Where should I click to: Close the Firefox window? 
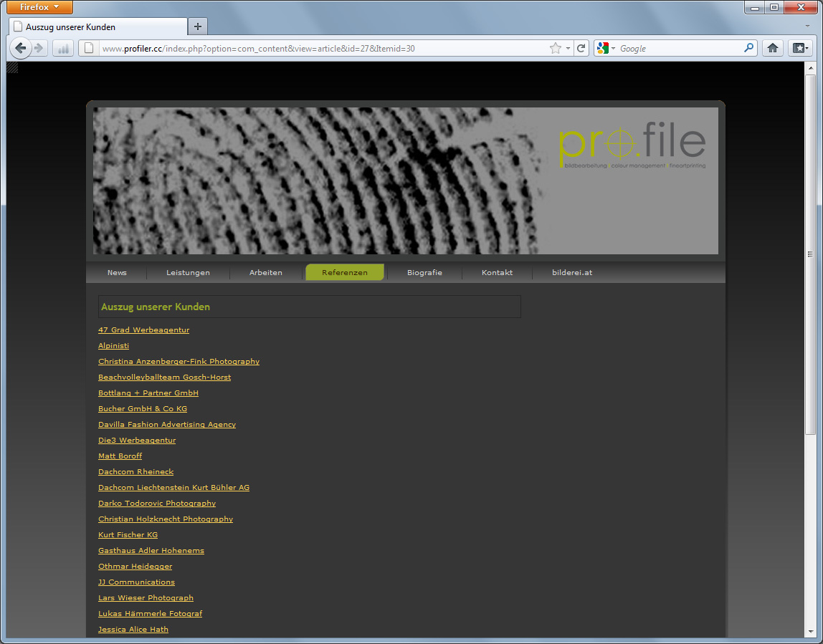click(801, 7)
